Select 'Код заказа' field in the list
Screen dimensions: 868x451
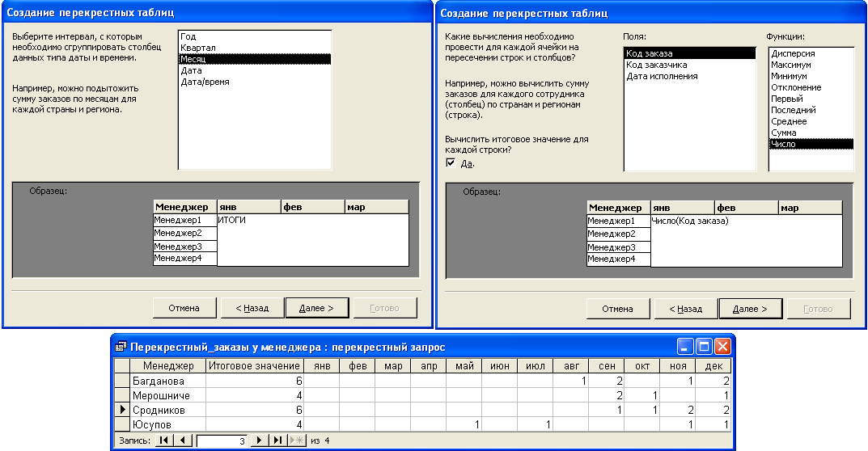(690, 53)
